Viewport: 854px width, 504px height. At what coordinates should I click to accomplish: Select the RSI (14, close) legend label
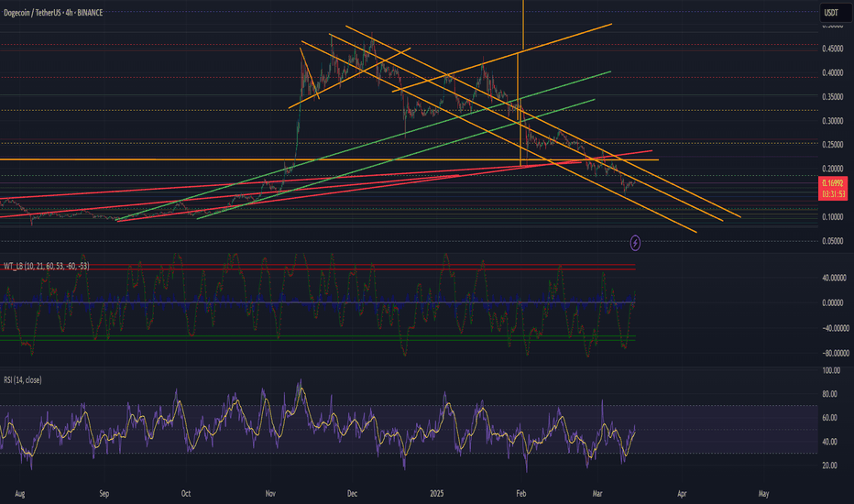click(x=22, y=379)
